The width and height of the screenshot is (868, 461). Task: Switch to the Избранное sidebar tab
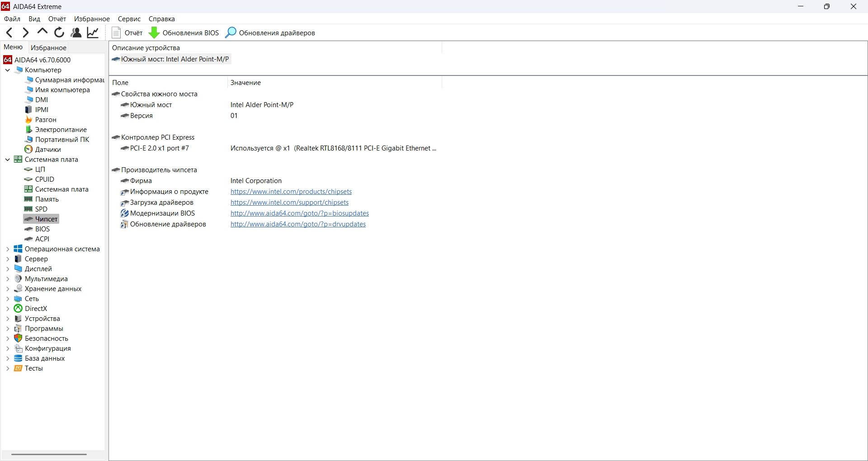pyautogui.click(x=49, y=47)
